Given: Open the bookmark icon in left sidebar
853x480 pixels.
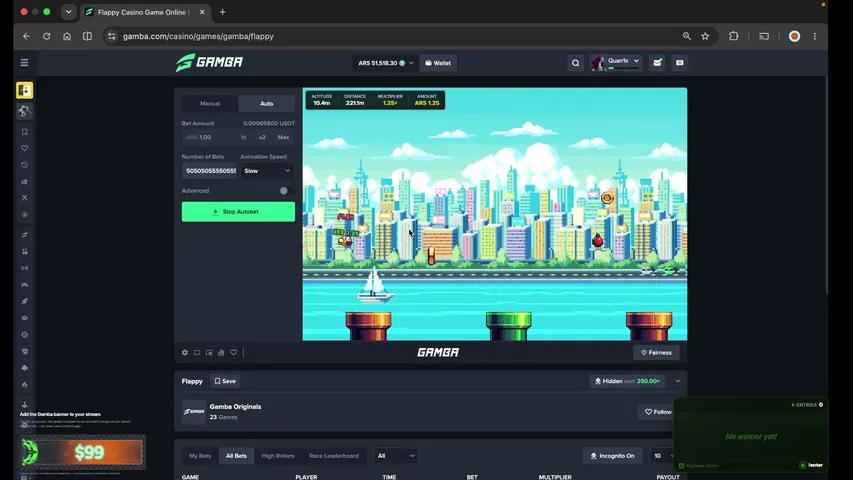Looking at the screenshot, I should click(x=24, y=132).
